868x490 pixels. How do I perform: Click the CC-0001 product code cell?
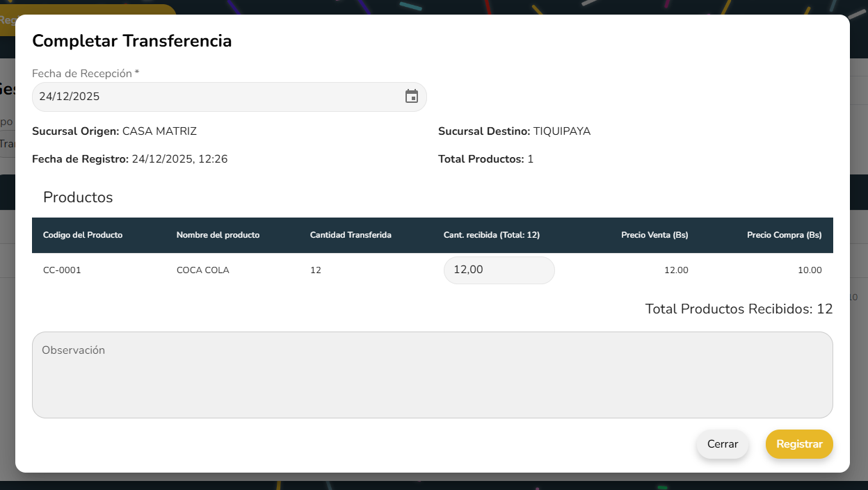pos(62,270)
